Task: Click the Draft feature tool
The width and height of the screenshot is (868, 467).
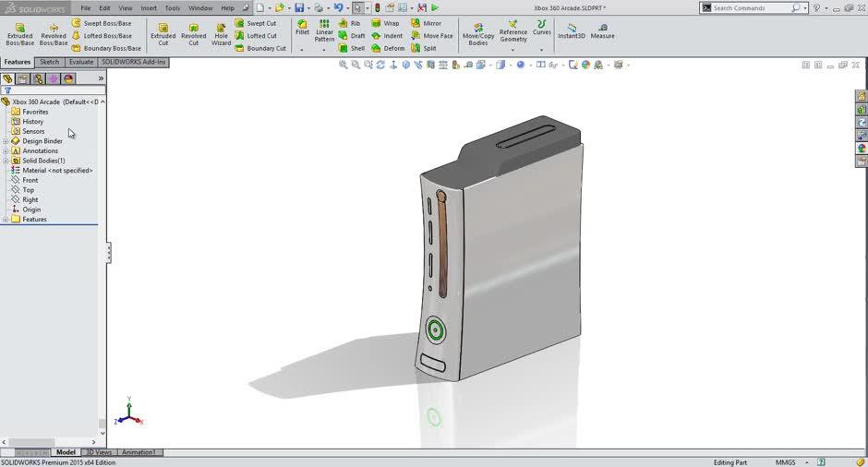Action: (352, 35)
